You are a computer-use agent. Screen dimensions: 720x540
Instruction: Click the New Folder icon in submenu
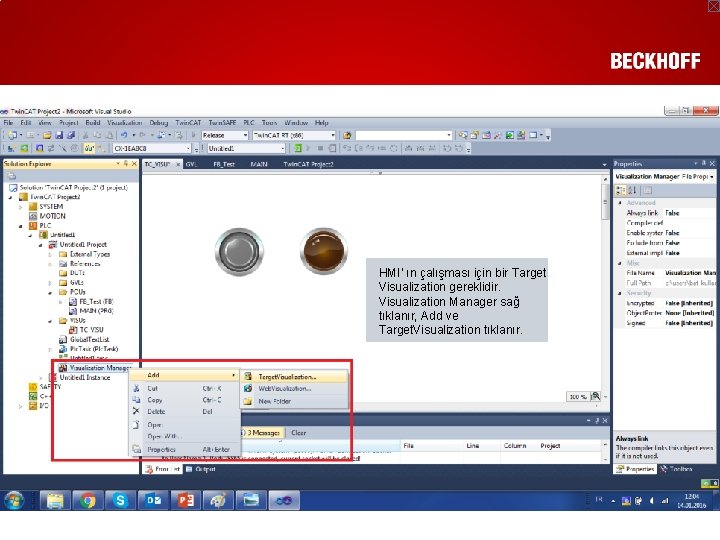coord(248,401)
